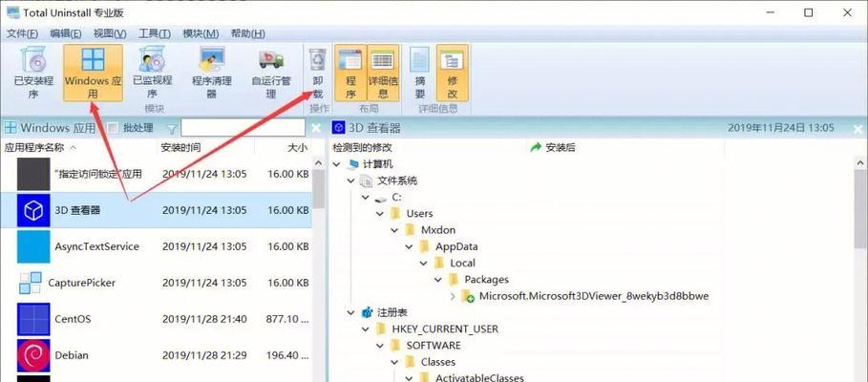868x382 pixels.
Task: Focus the app list search field
Action: 243,128
